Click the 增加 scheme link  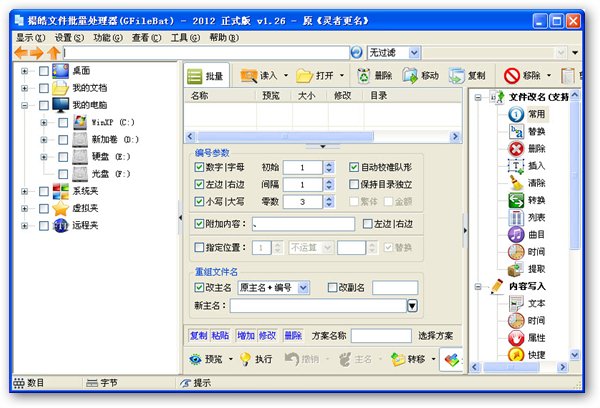point(246,336)
